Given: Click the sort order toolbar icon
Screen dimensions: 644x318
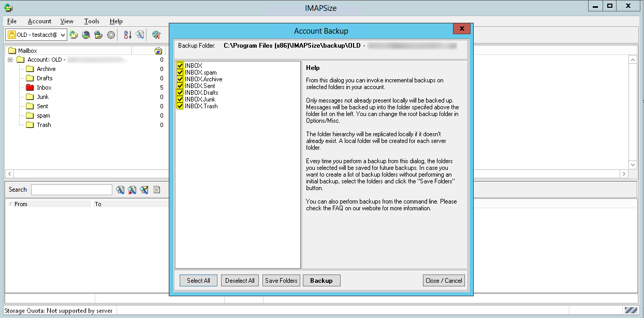Looking at the screenshot, I should (x=127, y=35).
